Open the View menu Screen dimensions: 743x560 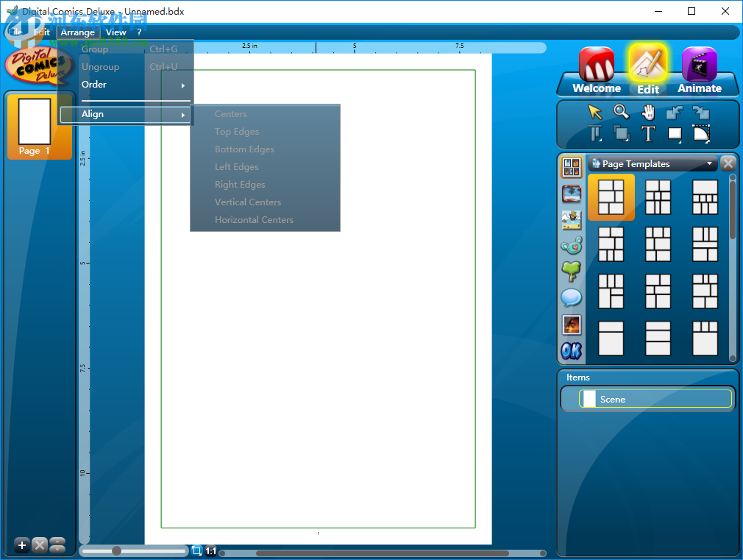tap(115, 32)
